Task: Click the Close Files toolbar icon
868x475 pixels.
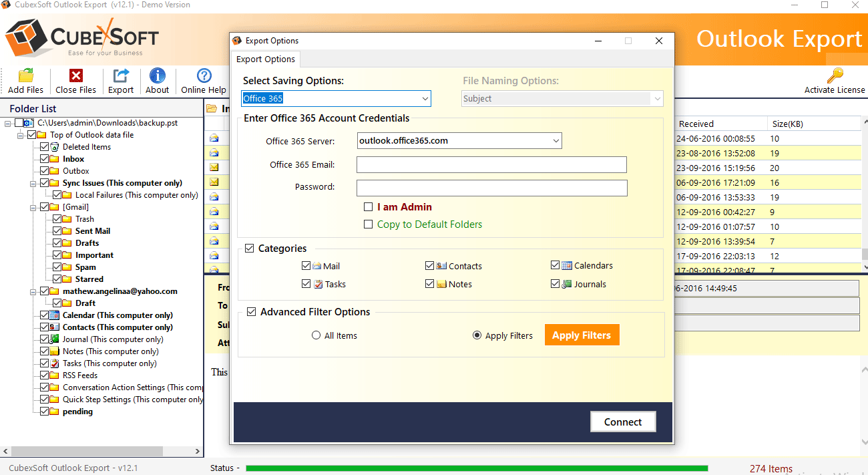Action: [x=76, y=75]
